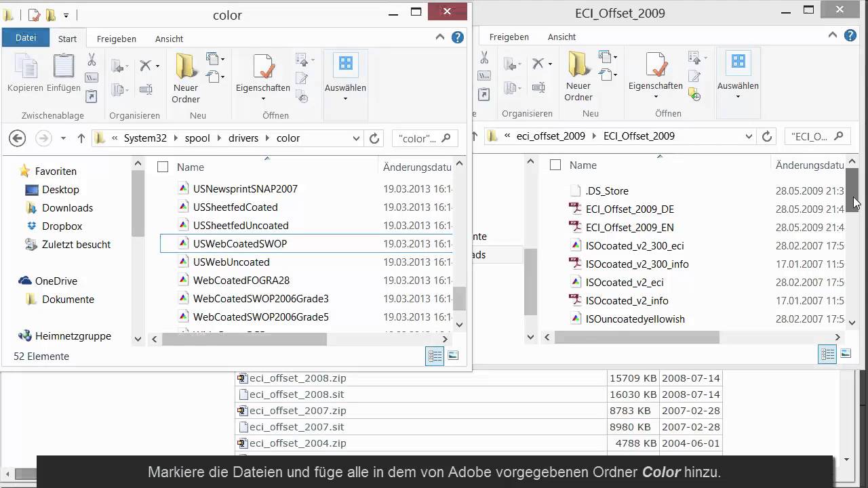Viewport: 868px width, 488px height.
Task: Click the color window search field
Action: coord(425,138)
